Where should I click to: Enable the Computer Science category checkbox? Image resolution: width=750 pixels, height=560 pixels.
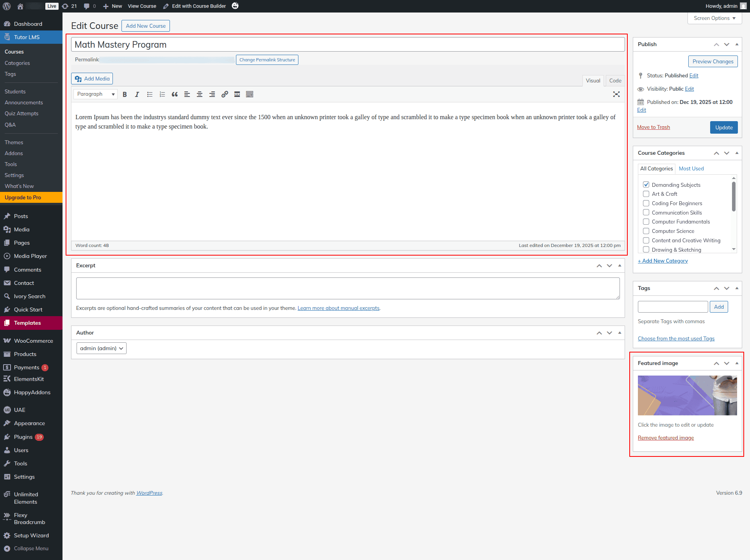(x=646, y=231)
